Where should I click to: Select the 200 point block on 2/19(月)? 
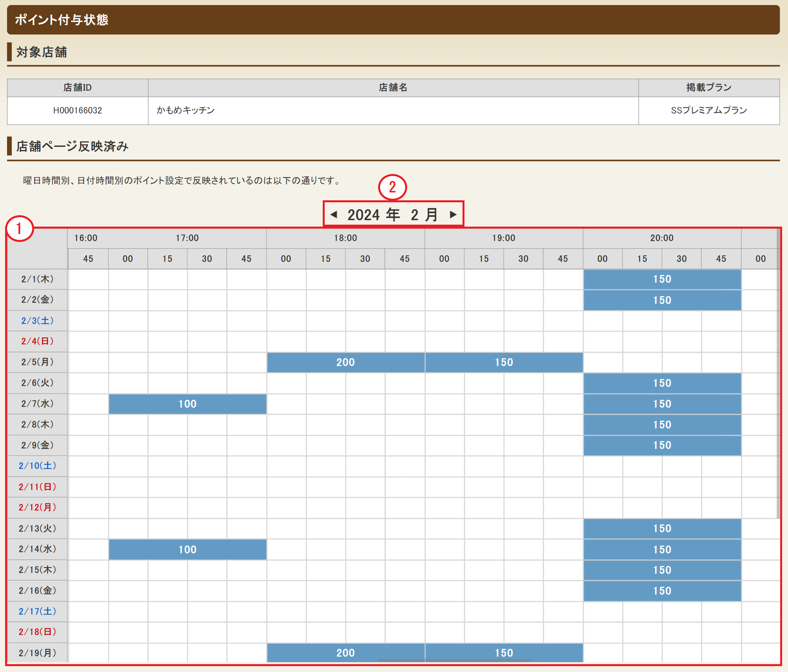[x=346, y=653]
